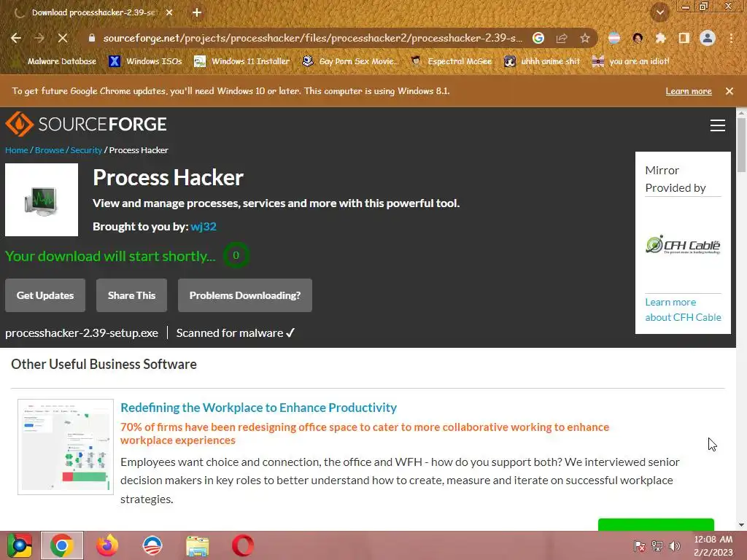The image size is (747, 560).
Task: Launch Firefox from the taskbar
Action: pos(107,545)
